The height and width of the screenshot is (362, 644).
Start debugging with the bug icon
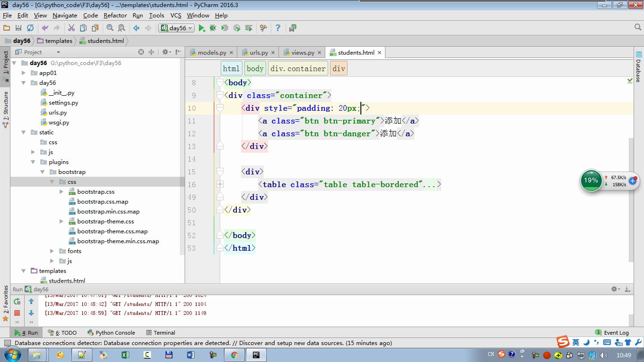(213, 28)
